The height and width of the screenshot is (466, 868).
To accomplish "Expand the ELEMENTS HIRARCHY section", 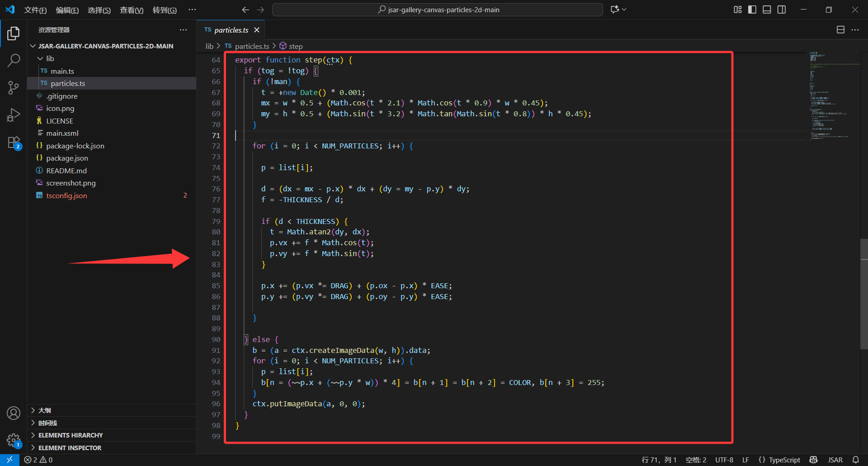I will pos(70,435).
